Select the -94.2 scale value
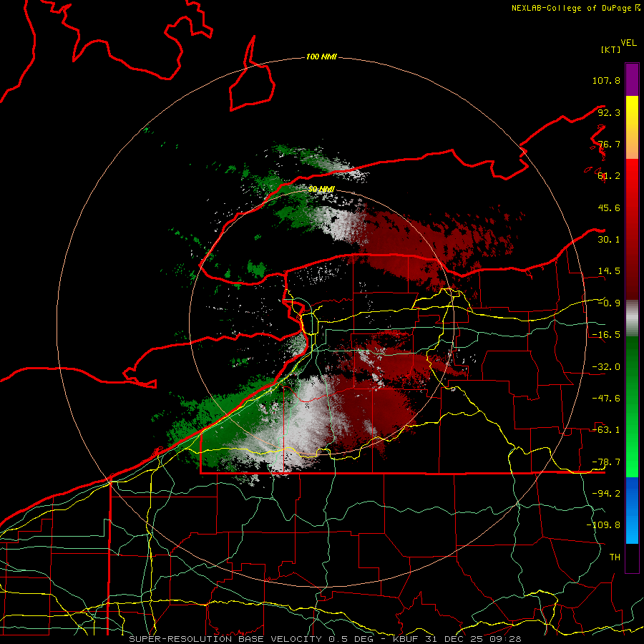The image size is (644, 644). (x=606, y=494)
